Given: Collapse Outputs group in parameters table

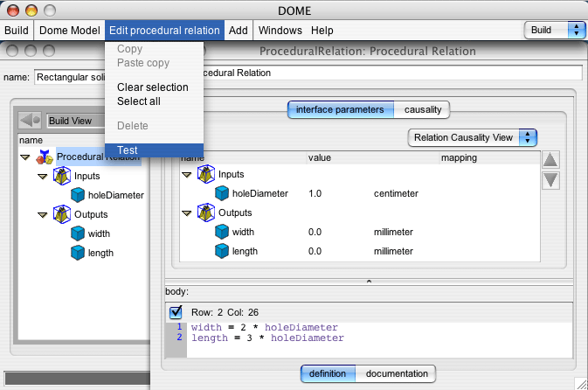Looking at the screenshot, I should [x=186, y=212].
